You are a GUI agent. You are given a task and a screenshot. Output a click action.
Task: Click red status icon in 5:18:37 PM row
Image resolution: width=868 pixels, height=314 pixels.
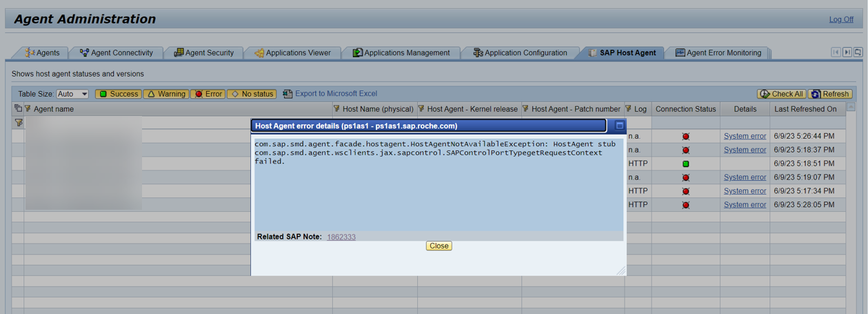685,150
